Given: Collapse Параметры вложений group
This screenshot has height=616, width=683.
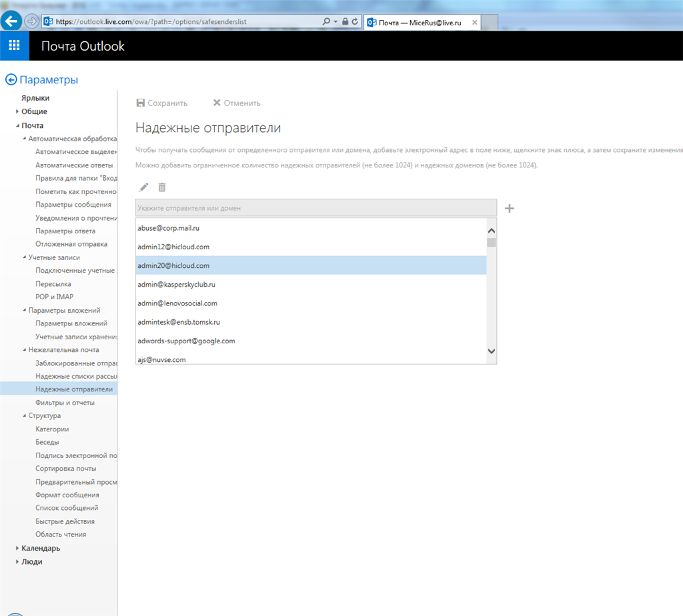Looking at the screenshot, I should coord(25,310).
